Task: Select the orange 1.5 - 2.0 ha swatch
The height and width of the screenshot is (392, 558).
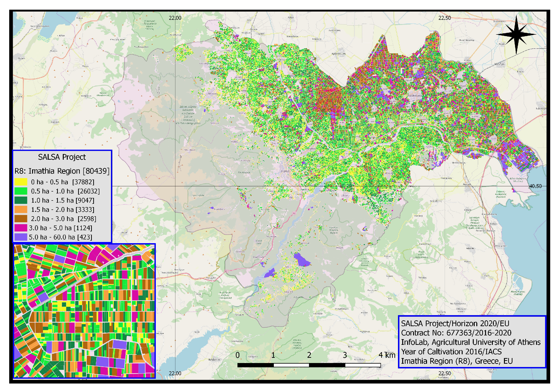Action: pyautogui.click(x=21, y=209)
